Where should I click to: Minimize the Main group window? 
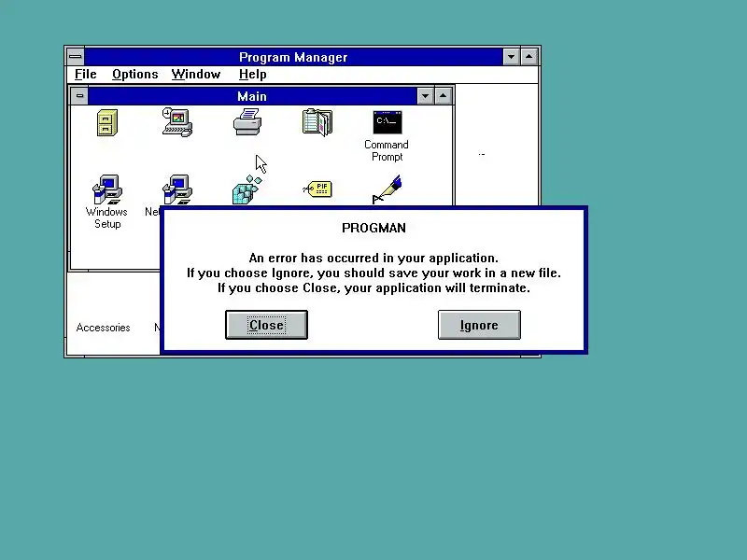pyautogui.click(x=425, y=96)
